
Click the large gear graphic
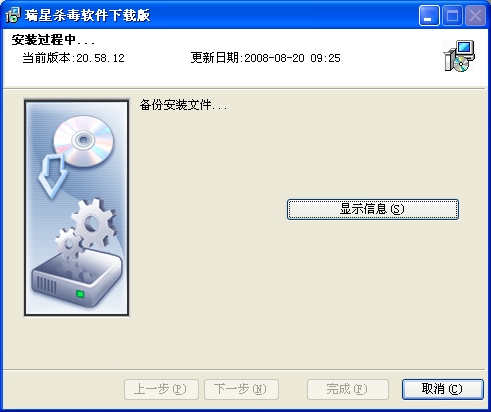[94, 223]
